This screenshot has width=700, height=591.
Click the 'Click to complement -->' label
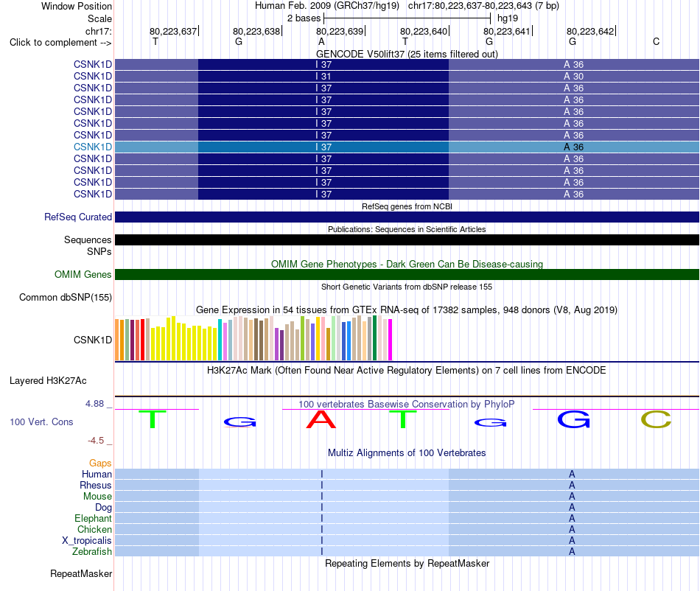tap(60, 43)
